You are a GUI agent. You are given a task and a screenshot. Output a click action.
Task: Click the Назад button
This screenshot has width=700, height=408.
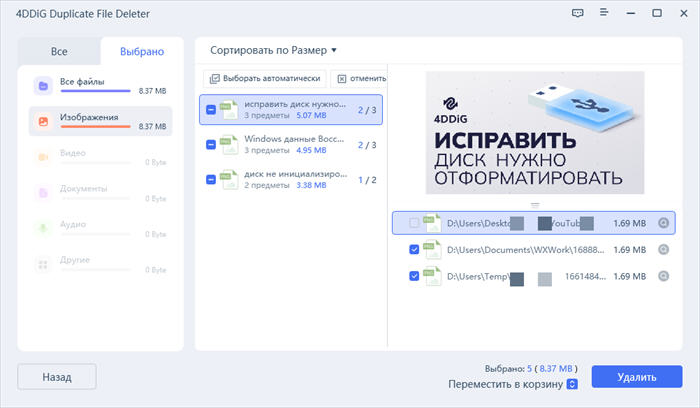(57, 377)
